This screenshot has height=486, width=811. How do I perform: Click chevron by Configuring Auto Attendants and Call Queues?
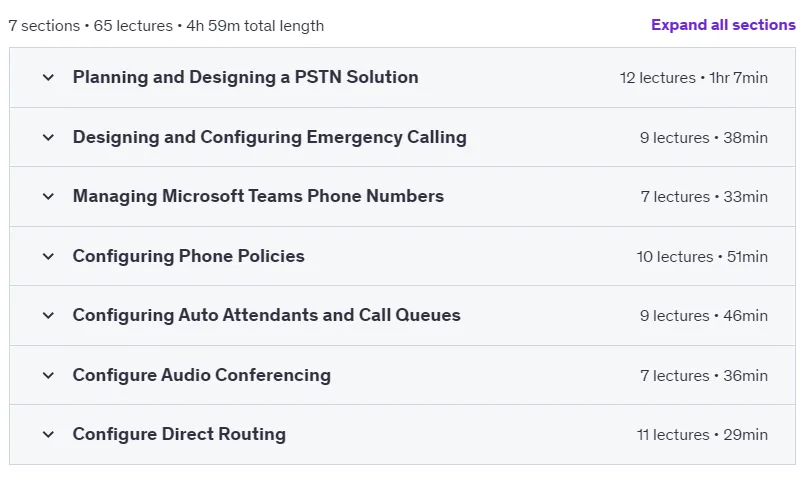click(48, 315)
